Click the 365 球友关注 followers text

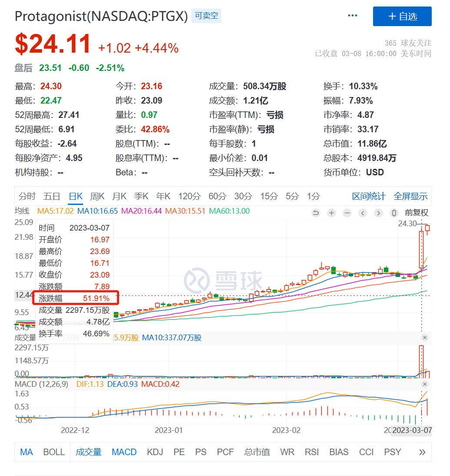tap(408, 43)
